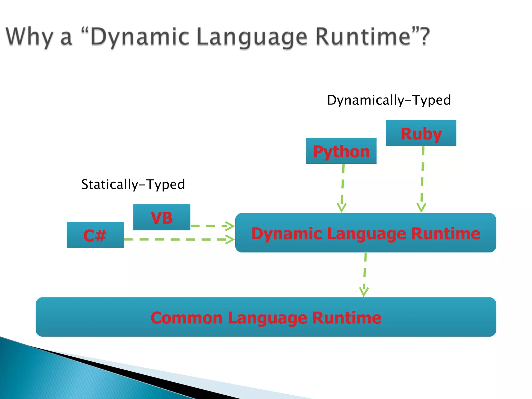
Task: Select the Common Language Runtime bar
Action: pos(266,317)
